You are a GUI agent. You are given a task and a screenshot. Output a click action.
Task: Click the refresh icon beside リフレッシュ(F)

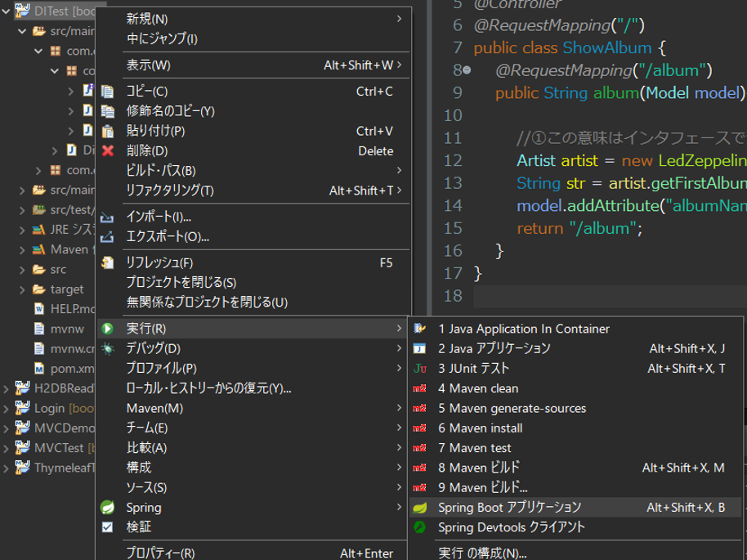(107, 263)
